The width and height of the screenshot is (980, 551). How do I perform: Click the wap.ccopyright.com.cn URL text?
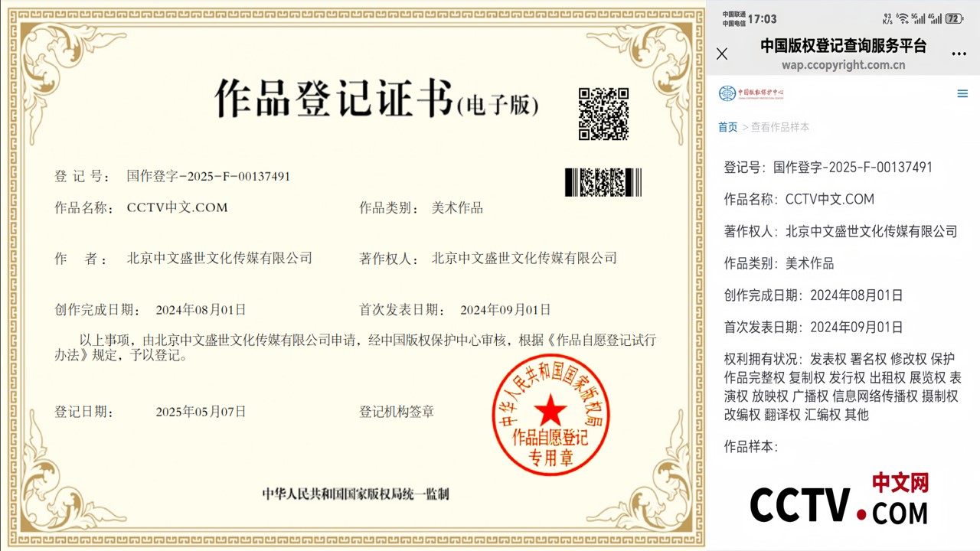(x=843, y=65)
